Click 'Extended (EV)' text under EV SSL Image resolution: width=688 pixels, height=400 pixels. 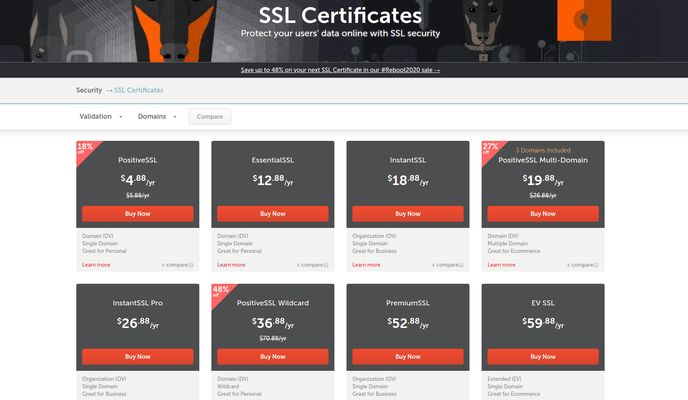coord(505,379)
